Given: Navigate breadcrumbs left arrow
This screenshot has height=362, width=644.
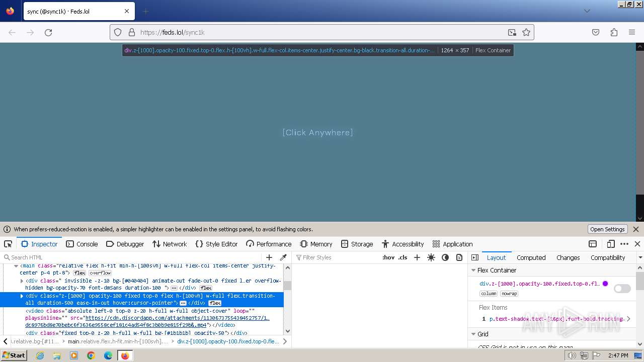Looking at the screenshot, I should [6, 341].
